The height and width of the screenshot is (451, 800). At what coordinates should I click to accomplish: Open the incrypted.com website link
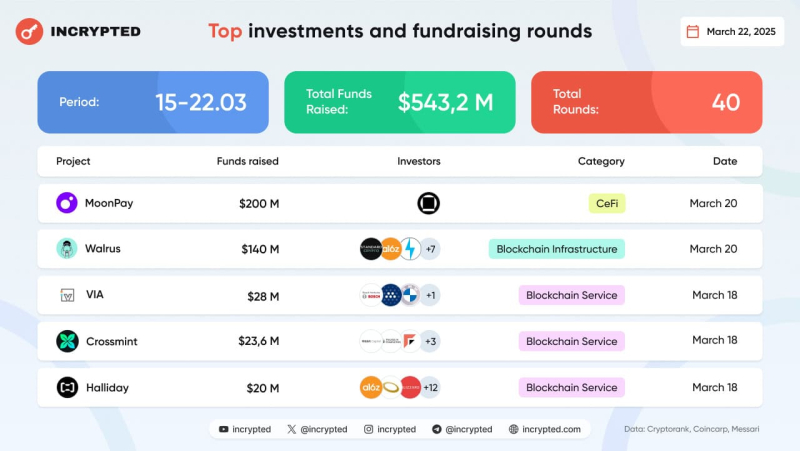pyautogui.click(x=544, y=429)
